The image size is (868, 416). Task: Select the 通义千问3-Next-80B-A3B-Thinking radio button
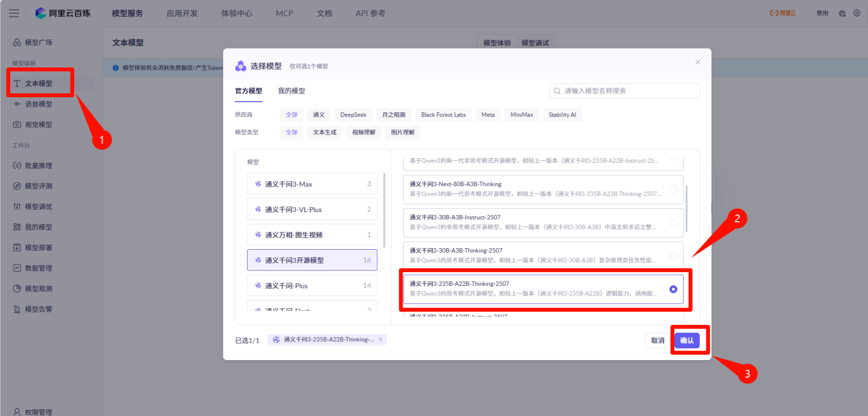[673, 190]
